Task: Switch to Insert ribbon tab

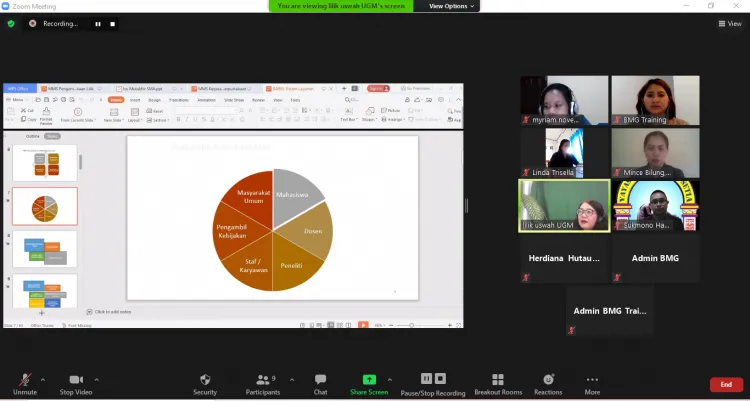Action: [135, 100]
